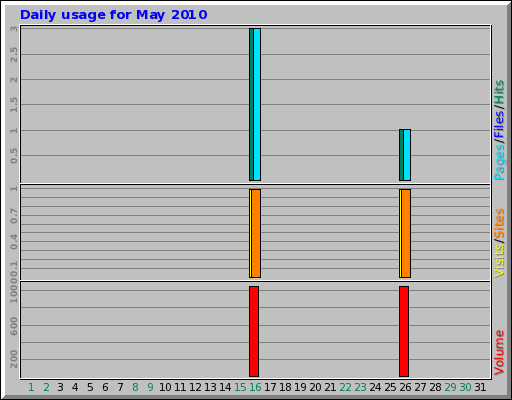Click day label 25 on x-axis
Viewport: 512px width, 400px height.
(x=390, y=387)
